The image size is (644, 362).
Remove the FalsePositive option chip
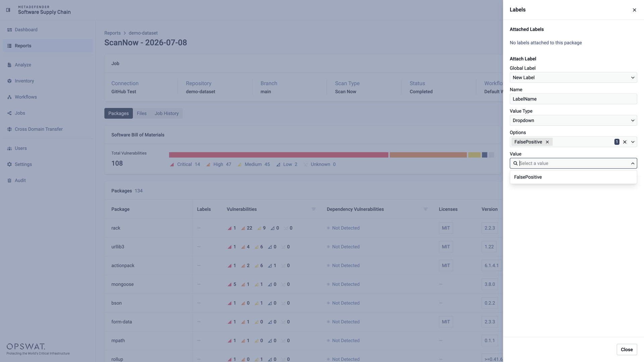[547, 142]
